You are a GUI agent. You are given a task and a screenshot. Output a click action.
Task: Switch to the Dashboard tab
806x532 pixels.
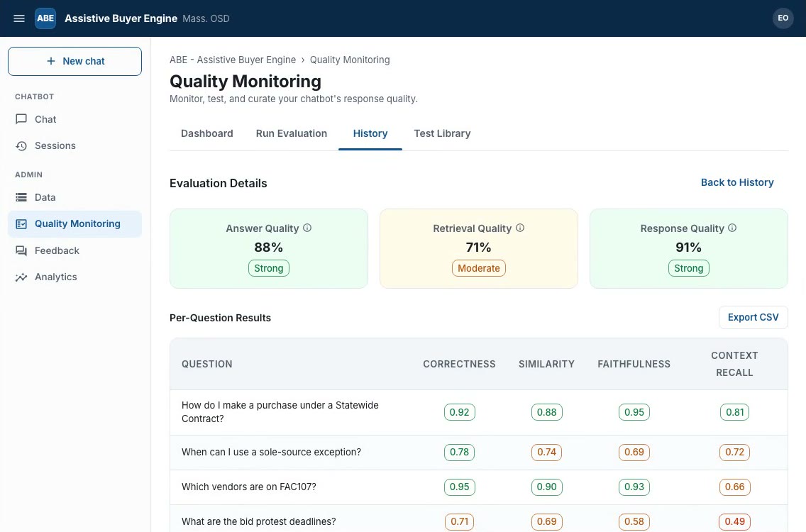(206, 133)
